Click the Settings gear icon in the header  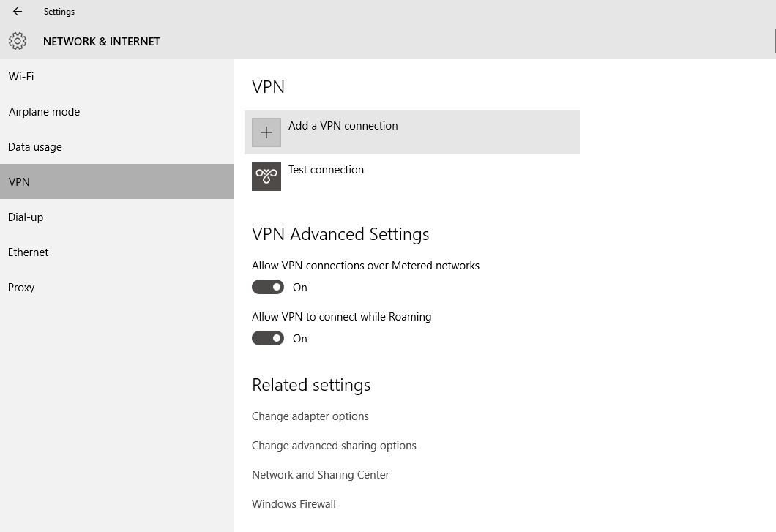(x=17, y=41)
